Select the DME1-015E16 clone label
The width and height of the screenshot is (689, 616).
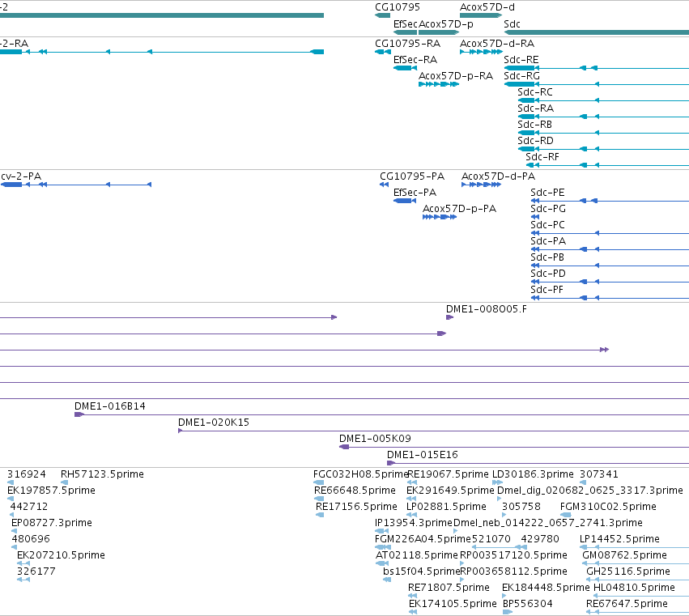click(x=422, y=455)
